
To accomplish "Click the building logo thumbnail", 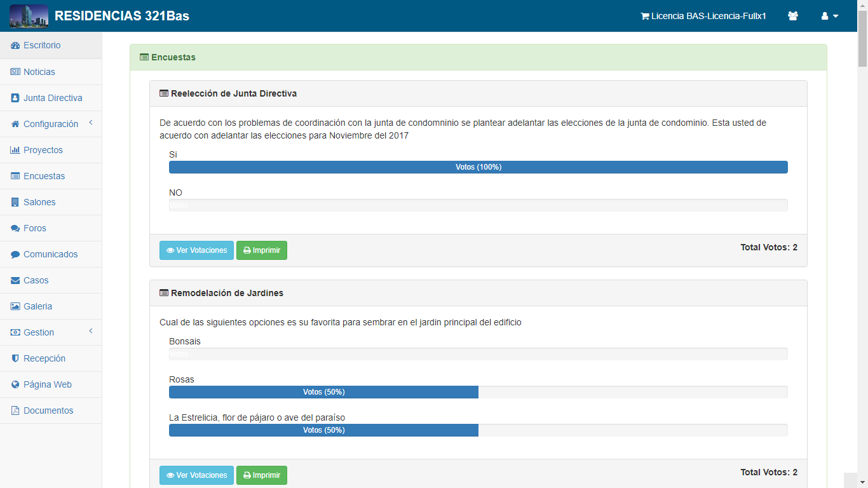I will (x=29, y=16).
